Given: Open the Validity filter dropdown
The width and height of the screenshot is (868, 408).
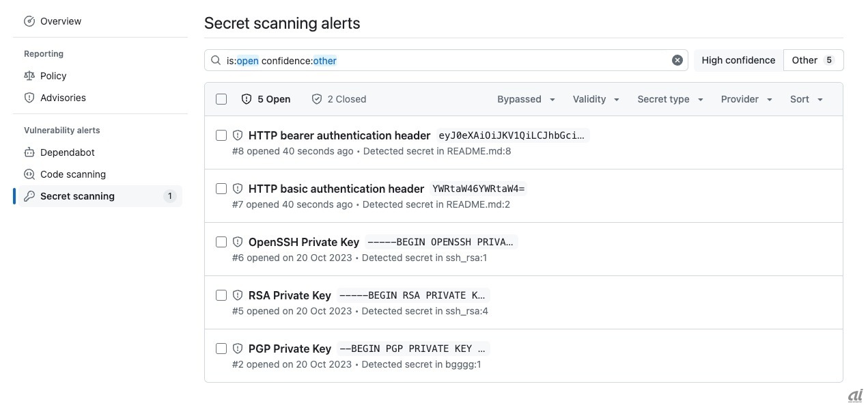Looking at the screenshot, I should pos(596,99).
